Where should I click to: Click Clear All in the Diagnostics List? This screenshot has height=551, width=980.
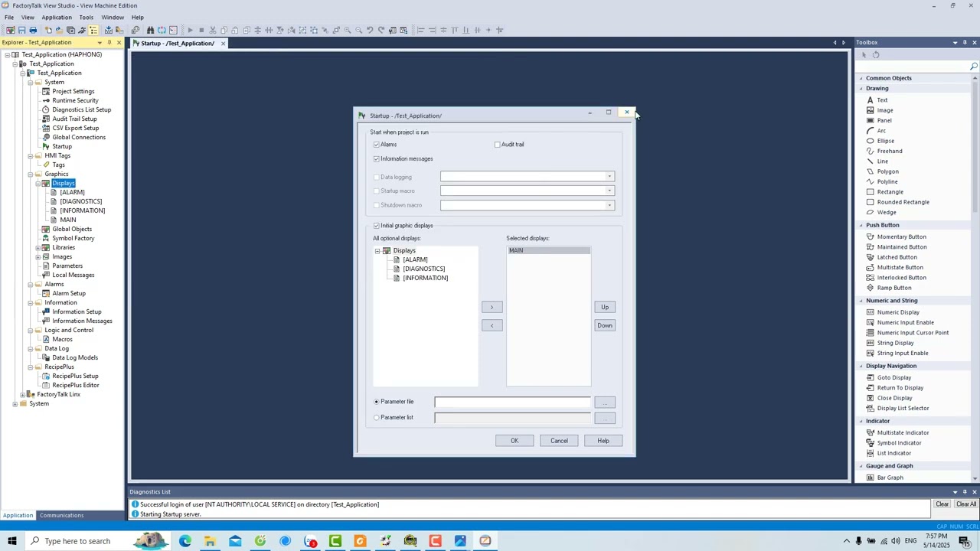click(x=966, y=504)
